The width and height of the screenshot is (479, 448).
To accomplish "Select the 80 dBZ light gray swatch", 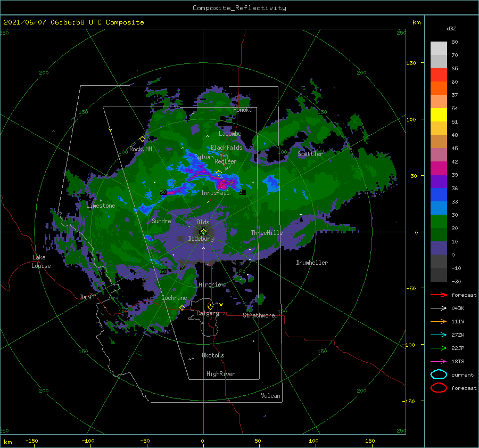I will pyautogui.click(x=439, y=48).
